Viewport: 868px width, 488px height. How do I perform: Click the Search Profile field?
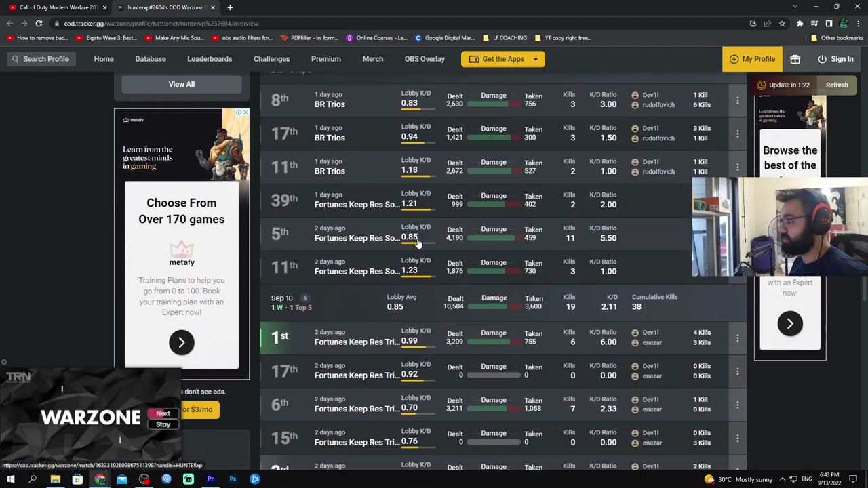(41, 59)
